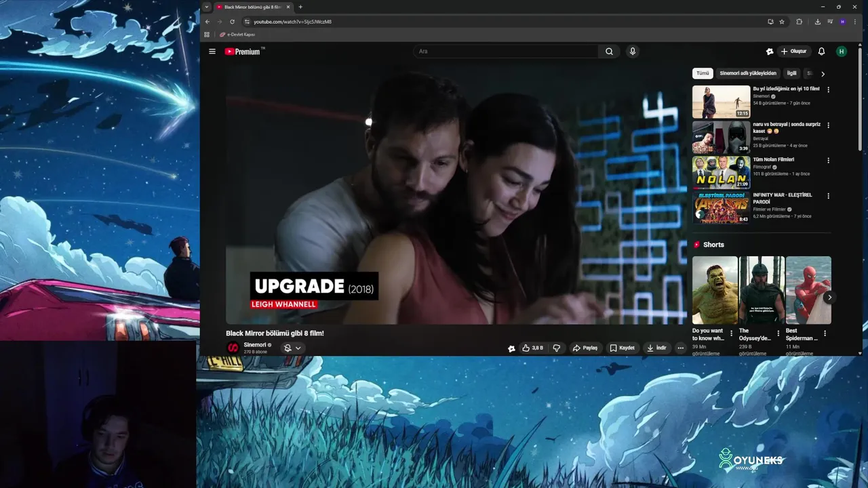The image size is (868, 488).
Task: Switch to Black Mirror bölümü browser tab
Action: pyautogui.click(x=252, y=7)
